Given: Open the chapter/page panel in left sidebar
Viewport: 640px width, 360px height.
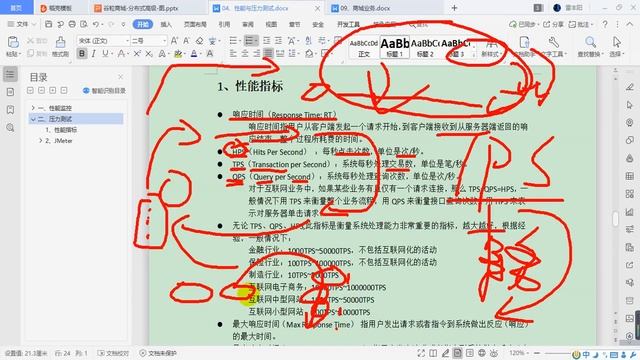Looking at the screenshot, I should (11, 92).
